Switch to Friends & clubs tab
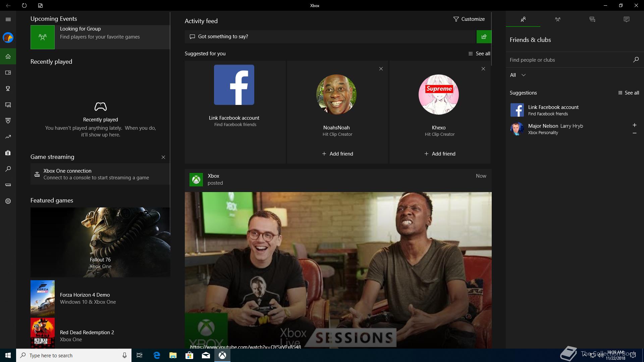Screen dimensions: 644x362 point(523,19)
